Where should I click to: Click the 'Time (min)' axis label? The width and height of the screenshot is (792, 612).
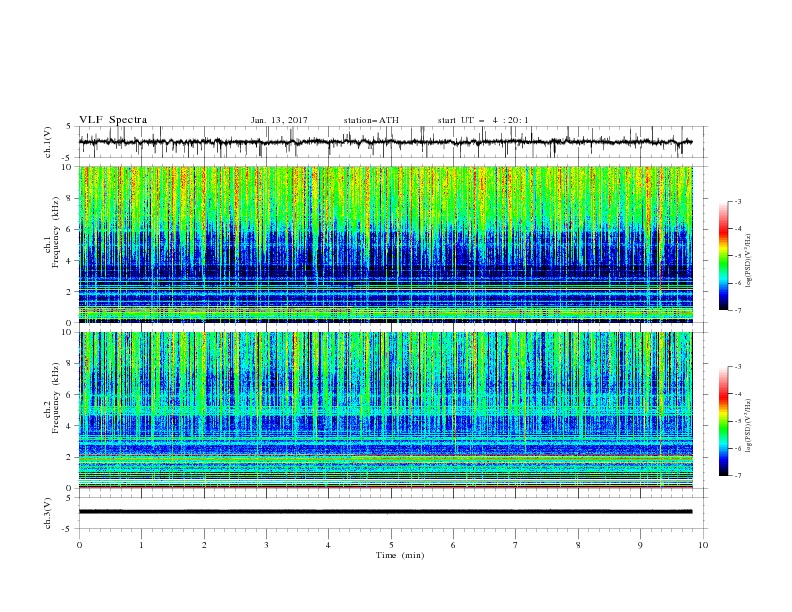pyautogui.click(x=400, y=555)
